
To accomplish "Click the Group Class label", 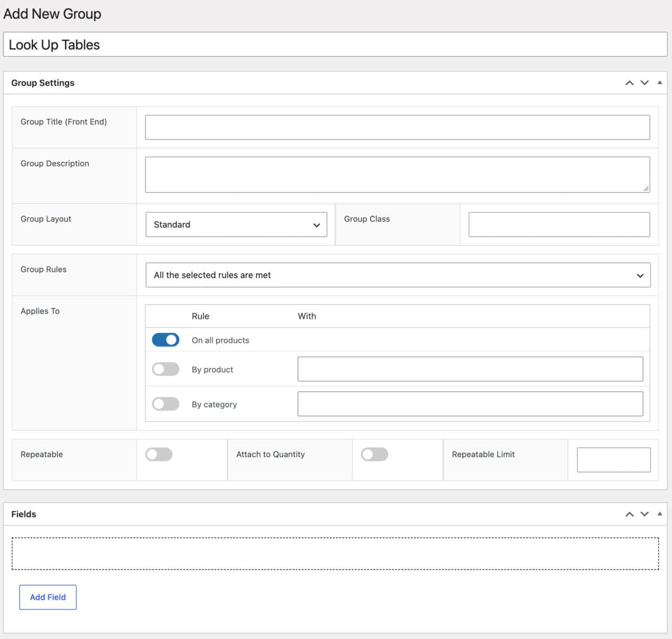I will [x=367, y=219].
